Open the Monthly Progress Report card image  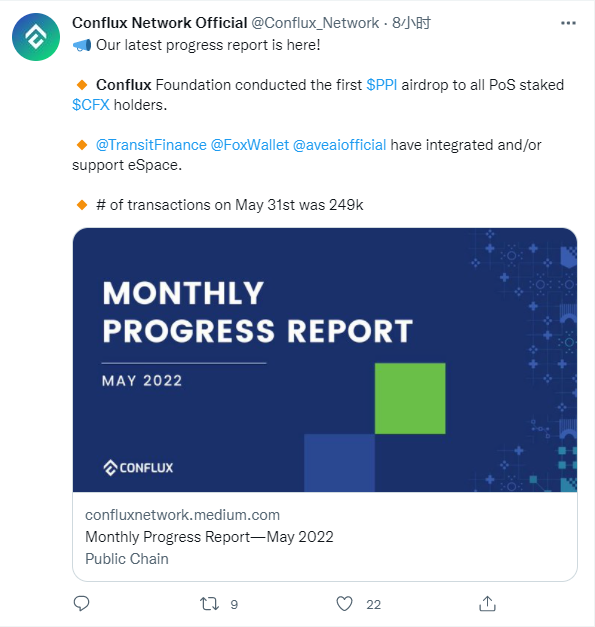(325, 360)
